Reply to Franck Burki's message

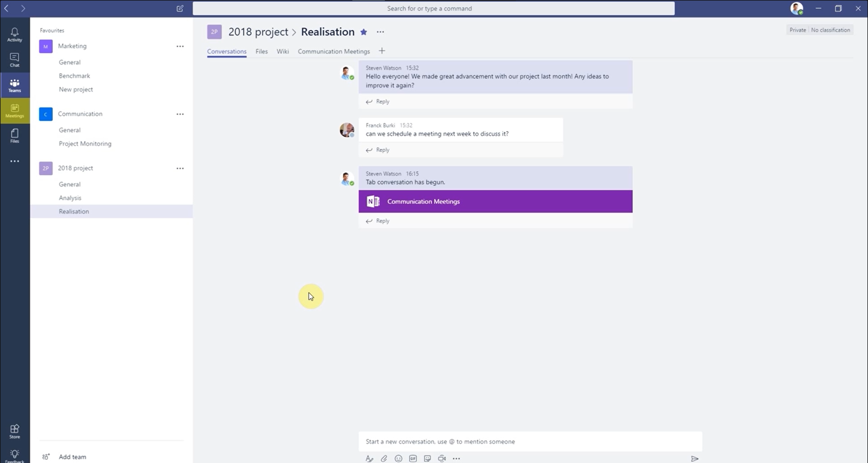(x=382, y=150)
